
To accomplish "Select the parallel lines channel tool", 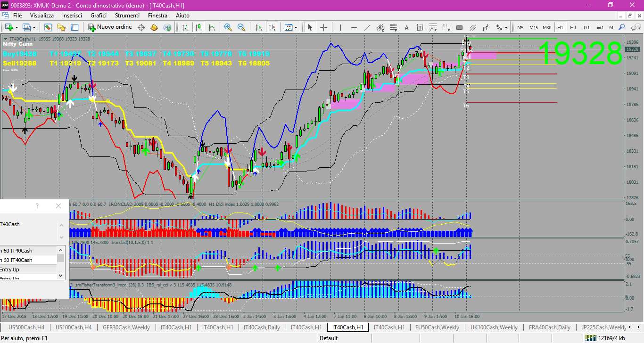I will 472,27.
